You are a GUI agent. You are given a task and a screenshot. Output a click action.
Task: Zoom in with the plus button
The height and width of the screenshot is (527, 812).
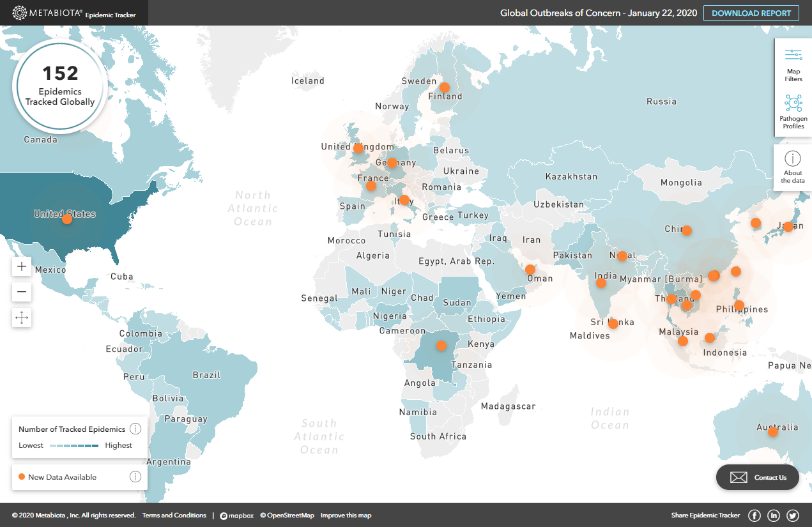point(22,266)
